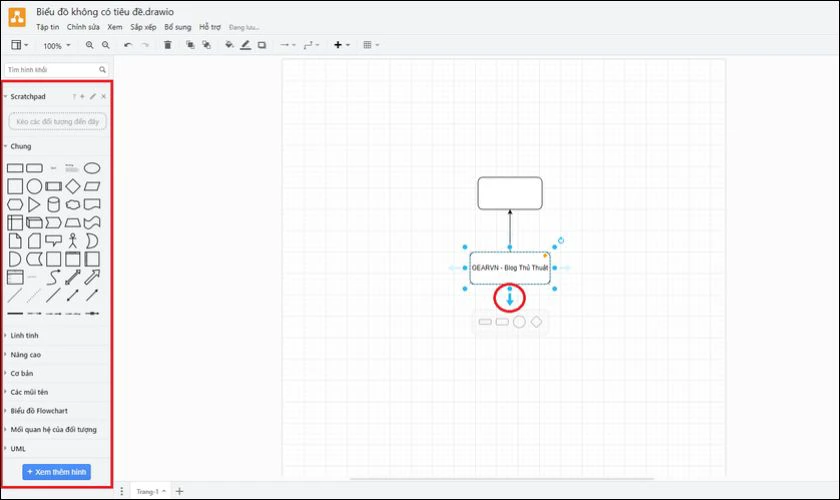The image size is (840, 500).
Task: Close the Scratchpad with the x icon
Action: pos(103,96)
